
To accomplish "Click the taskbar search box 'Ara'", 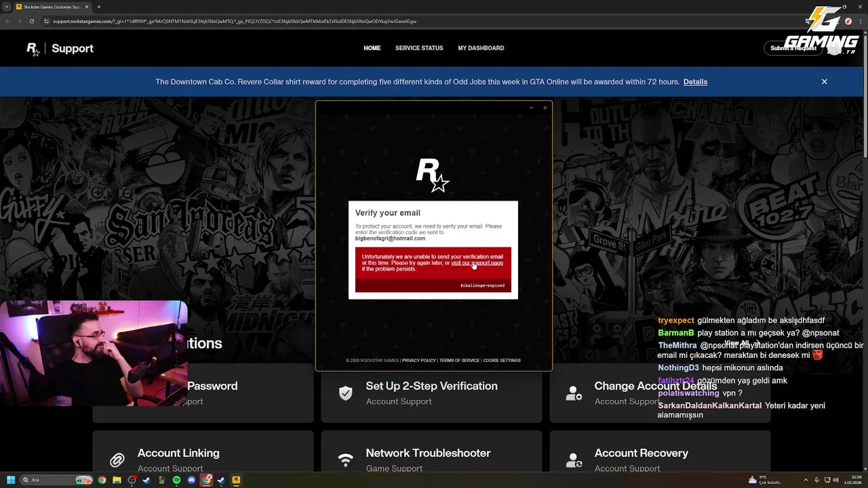I will 56,480.
